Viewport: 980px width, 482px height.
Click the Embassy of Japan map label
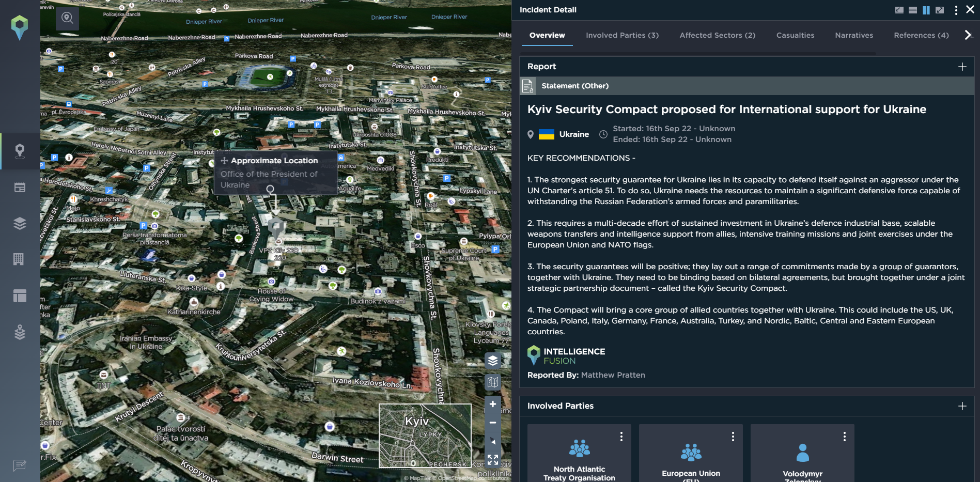tap(116, 129)
